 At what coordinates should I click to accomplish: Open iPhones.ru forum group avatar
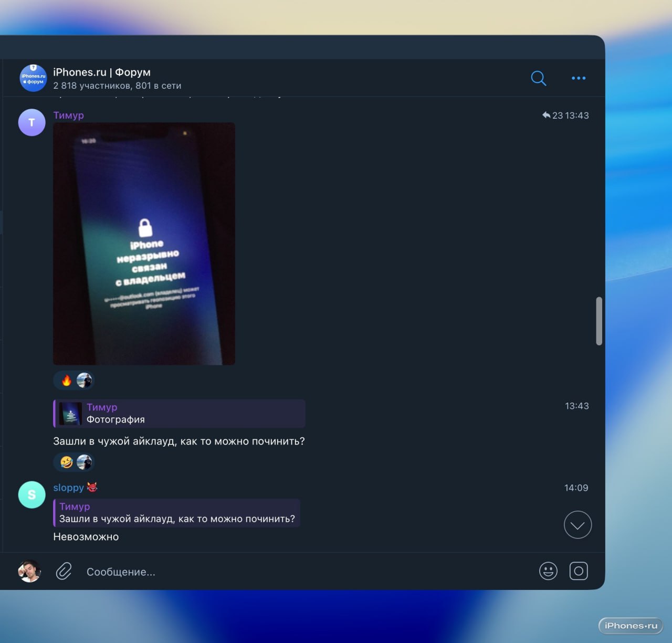pyautogui.click(x=33, y=78)
